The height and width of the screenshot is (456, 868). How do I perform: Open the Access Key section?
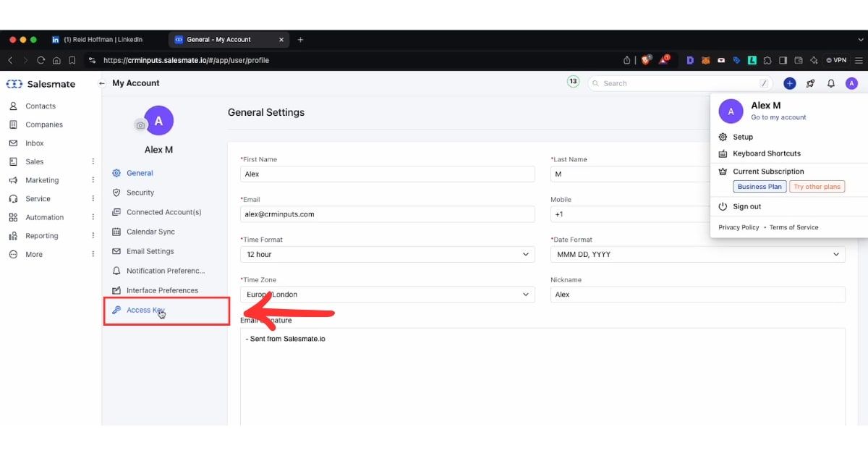tap(145, 310)
